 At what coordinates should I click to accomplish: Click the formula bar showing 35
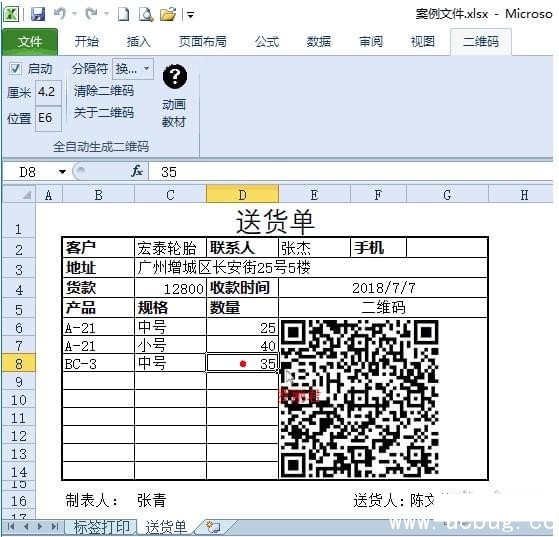(351, 172)
